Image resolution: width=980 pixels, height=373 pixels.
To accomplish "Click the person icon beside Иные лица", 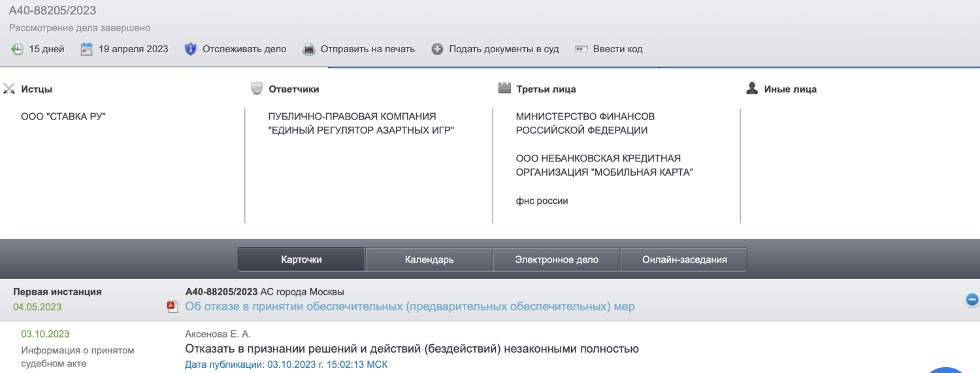I will (x=752, y=89).
